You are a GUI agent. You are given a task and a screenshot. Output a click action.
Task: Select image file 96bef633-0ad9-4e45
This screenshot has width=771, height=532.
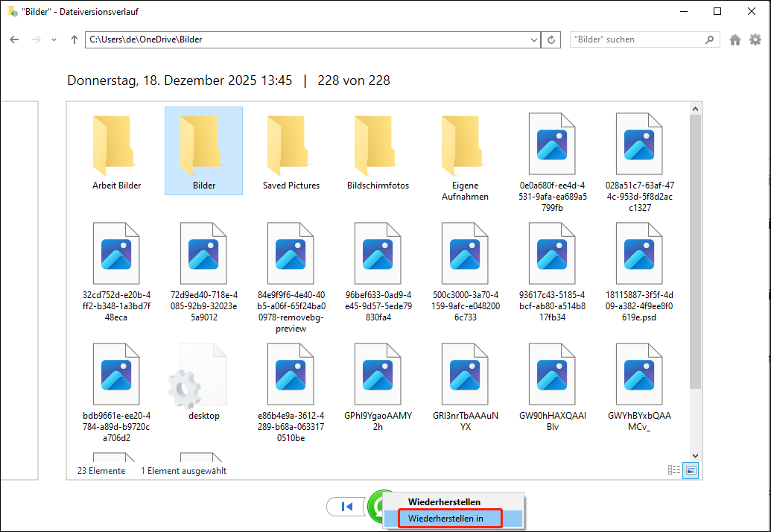[378, 271]
